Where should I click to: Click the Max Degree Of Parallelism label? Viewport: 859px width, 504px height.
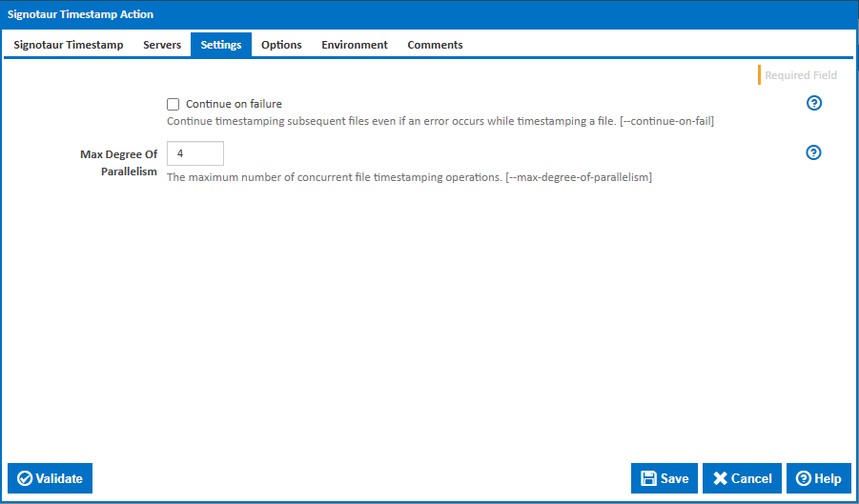(x=119, y=163)
